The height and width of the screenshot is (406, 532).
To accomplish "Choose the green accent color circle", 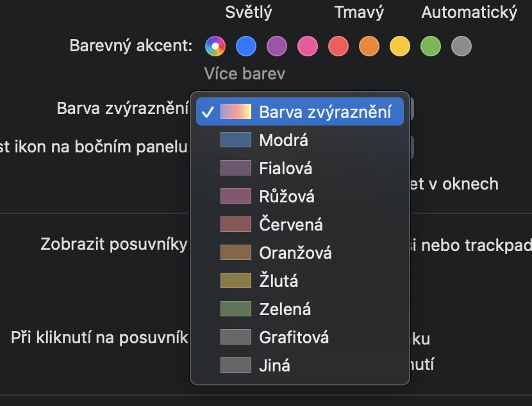I will coord(431,46).
